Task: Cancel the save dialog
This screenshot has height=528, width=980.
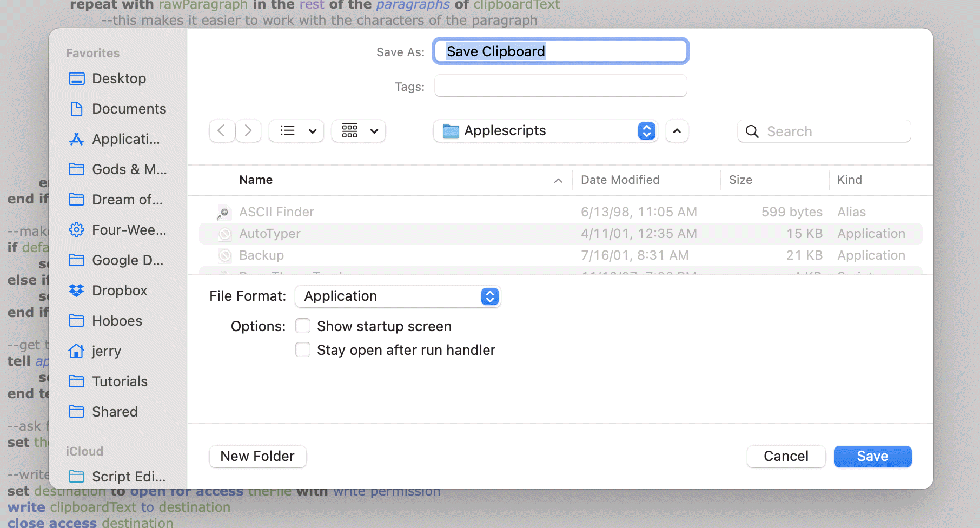Action: point(786,457)
